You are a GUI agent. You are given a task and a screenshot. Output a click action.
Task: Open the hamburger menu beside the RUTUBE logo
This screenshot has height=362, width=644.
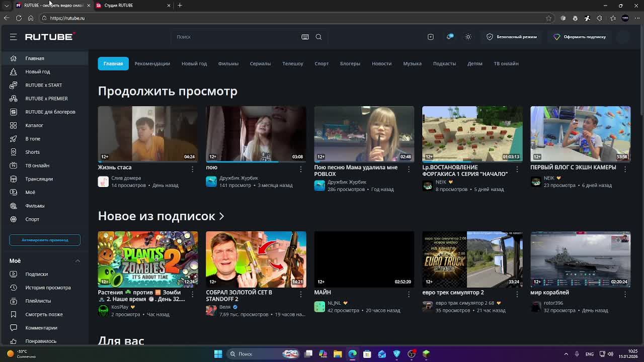pos(14,37)
